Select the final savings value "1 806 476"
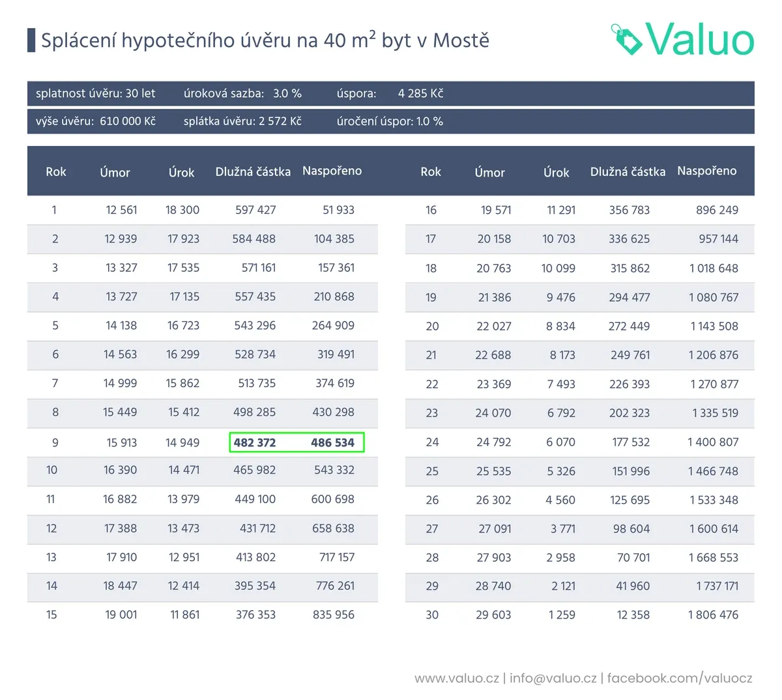 (714, 615)
